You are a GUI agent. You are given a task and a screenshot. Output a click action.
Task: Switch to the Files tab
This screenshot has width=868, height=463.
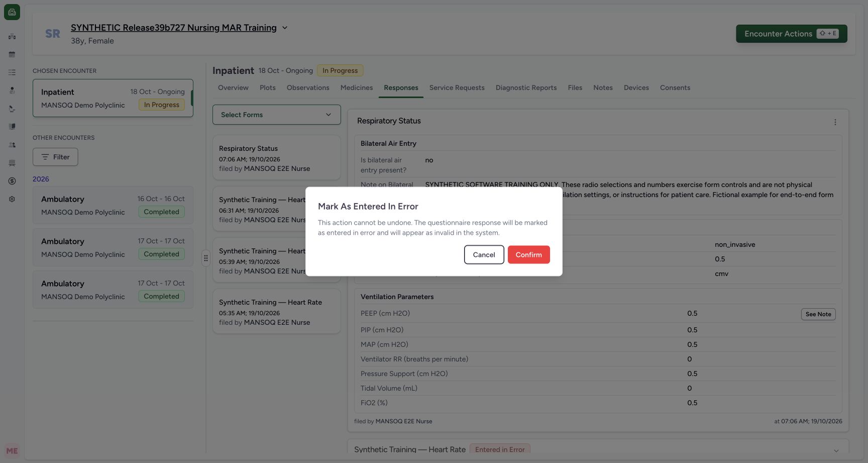[575, 87]
